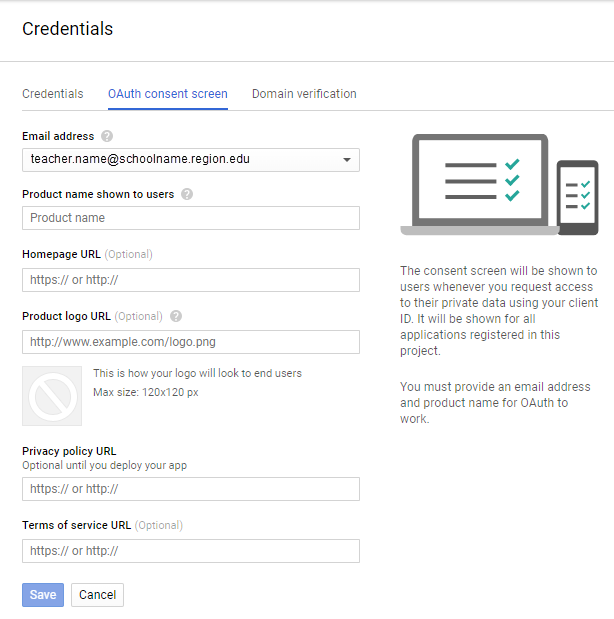Switch to the Credentials tab
The width and height of the screenshot is (614, 619).
tap(53, 94)
